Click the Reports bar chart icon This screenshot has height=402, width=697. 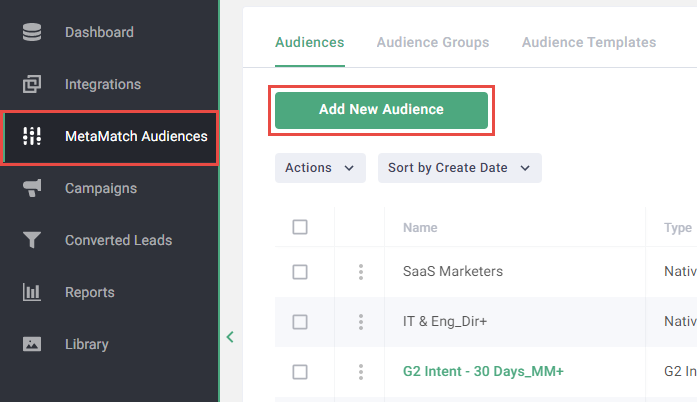click(32, 292)
